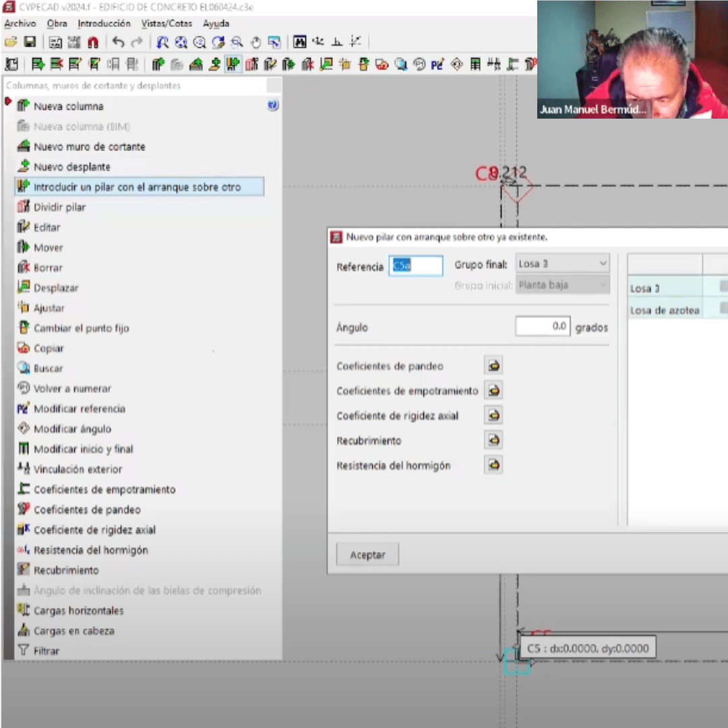Click the Undo arrow in toolbar

coord(119,42)
